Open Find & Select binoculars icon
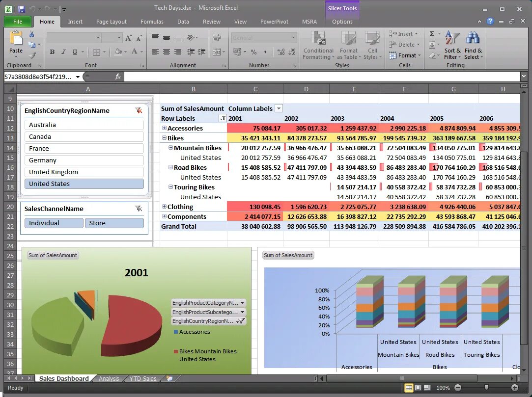This screenshot has width=532, height=397. (x=473, y=38)
